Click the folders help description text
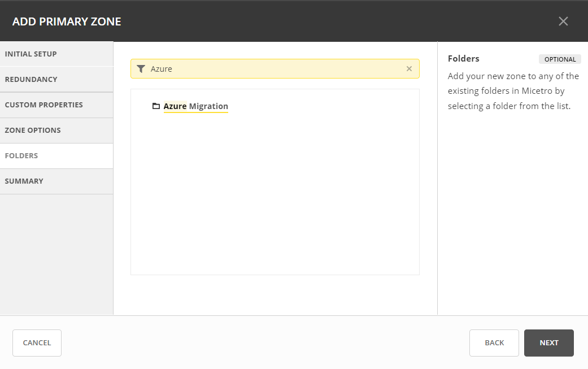 pos(513,91)
